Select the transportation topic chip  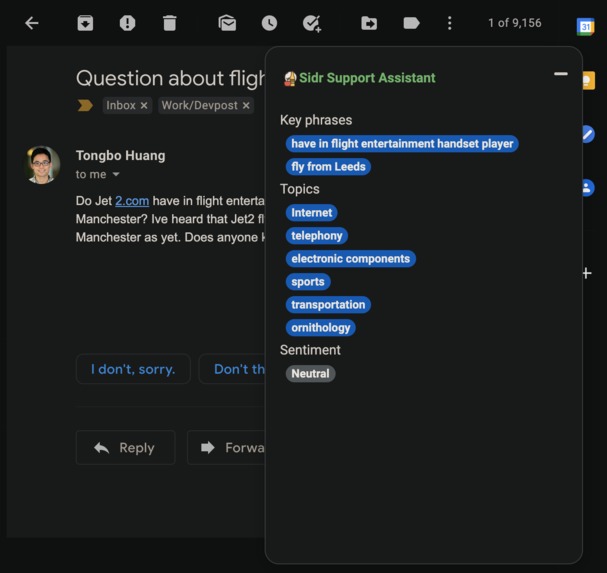328,305
